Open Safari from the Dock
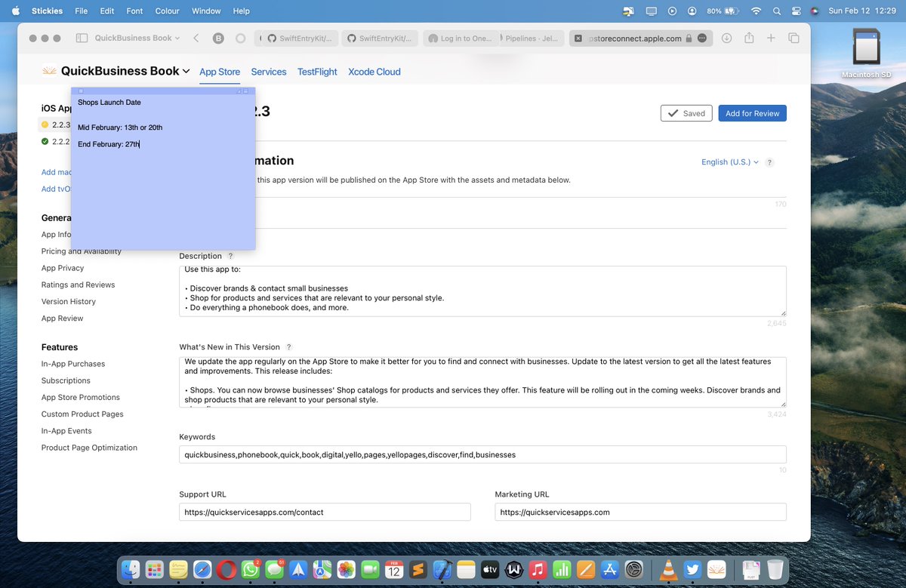The height and width of the screenshot is (588, 906). tap(202, 569)
